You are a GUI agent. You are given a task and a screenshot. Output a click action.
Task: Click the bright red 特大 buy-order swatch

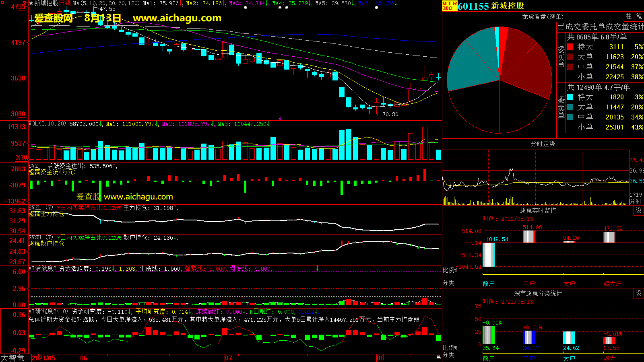(570, 47)
